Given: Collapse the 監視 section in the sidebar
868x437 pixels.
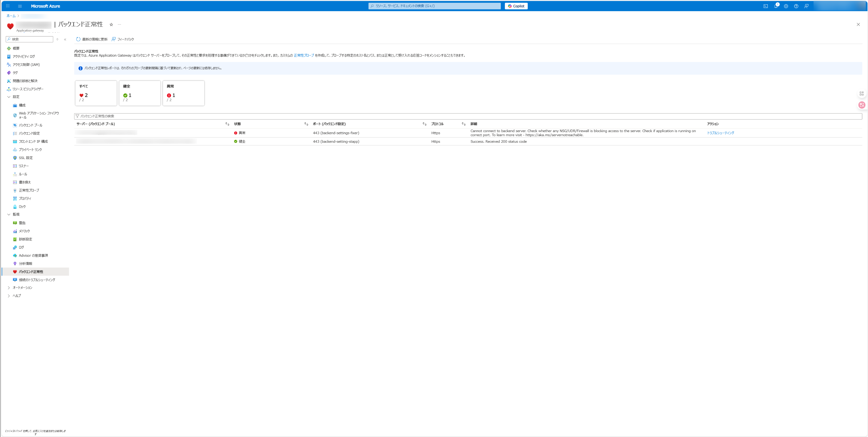Looking at the screenshot, I should point(9,215).
